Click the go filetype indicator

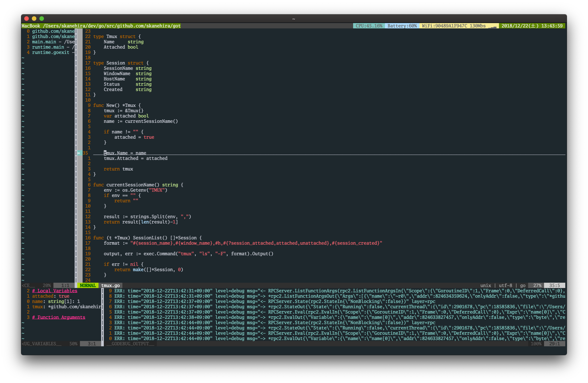pyautogui.click(x=522, y=286)
